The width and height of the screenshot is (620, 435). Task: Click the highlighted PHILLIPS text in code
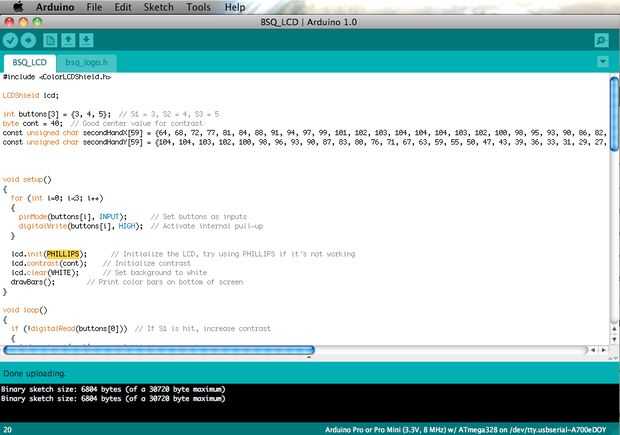pyautogui.click(x=63, y=254)
